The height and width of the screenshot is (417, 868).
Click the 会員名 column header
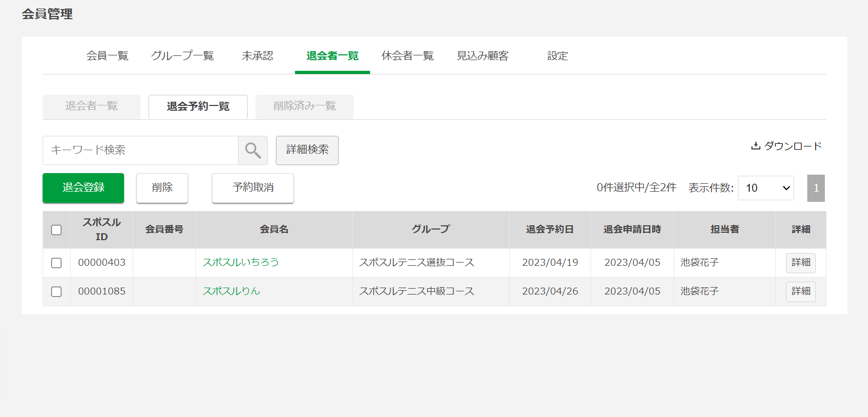274,230
